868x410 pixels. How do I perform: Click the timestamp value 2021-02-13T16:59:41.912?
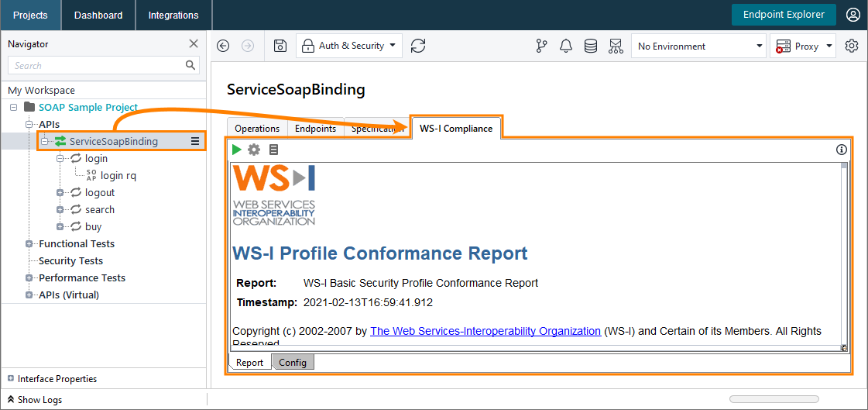(368, 302)
